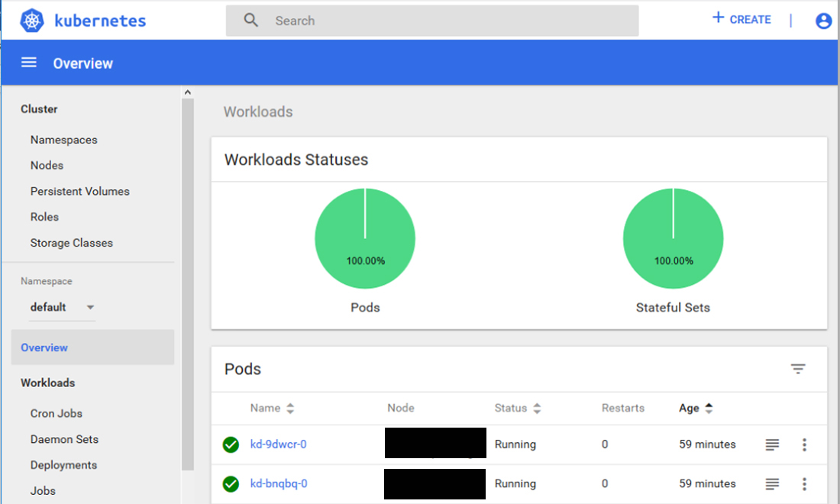This screenshot has height=504, width=840.
Task: Open actions menu for pod kd-bnqbq-0
Action: pyautogui.click(x=804, y=483)
